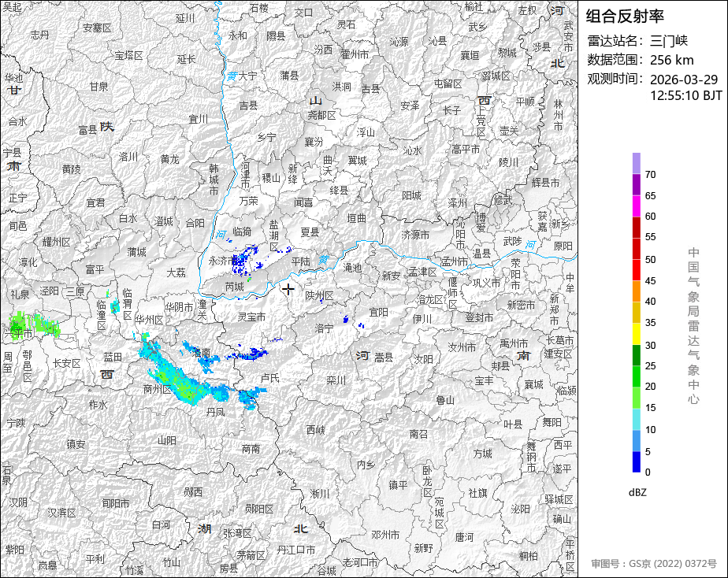Image resolution: width=728 pixels, height=578 pixels.
Task: Select the 临猗 county label
Action: point(241,231)
